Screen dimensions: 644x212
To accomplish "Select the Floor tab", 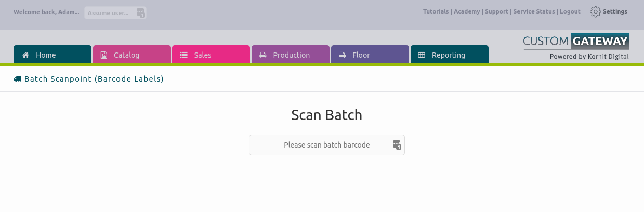I will [370, 55].
